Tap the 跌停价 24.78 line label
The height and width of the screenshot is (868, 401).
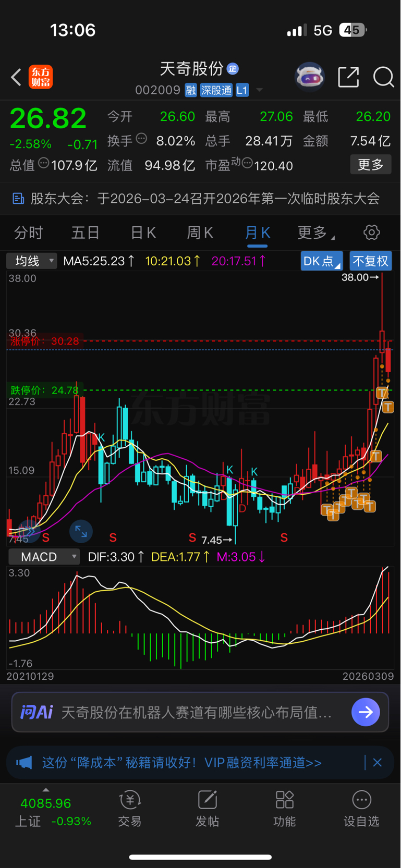coord(44,390)
